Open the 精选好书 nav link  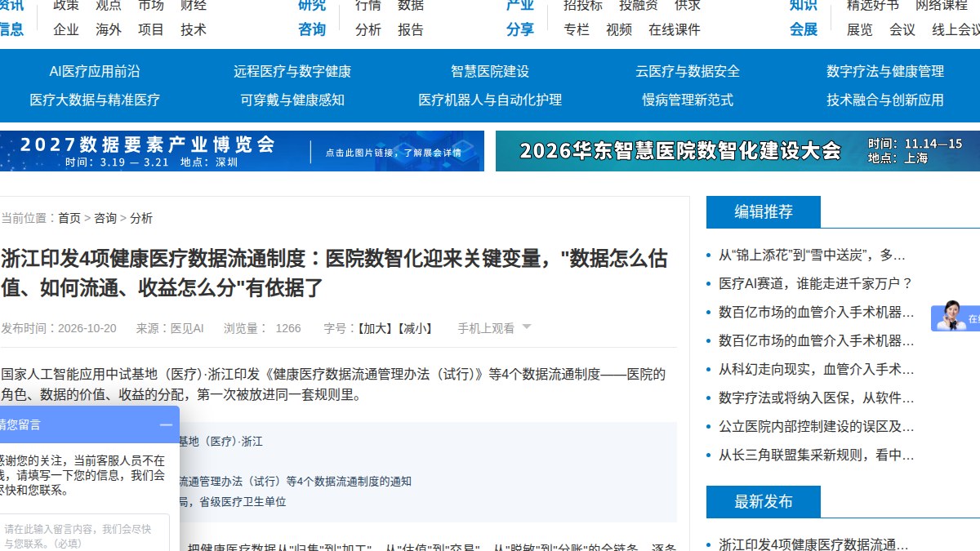pos(873,5)
